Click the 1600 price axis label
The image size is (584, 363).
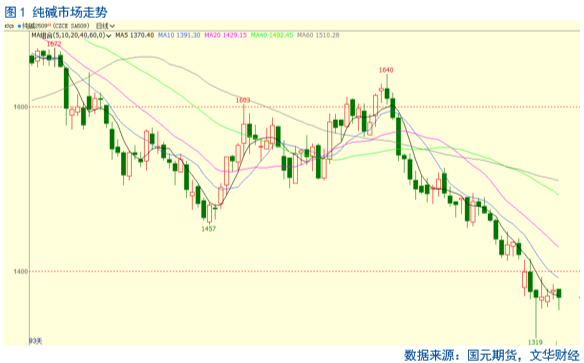point(21,107)
